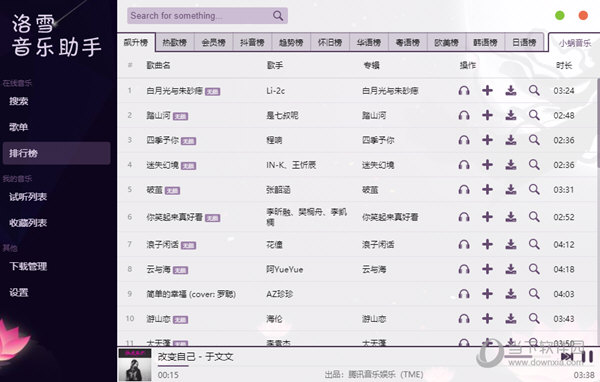Click artist IN-K、王忻辰
Image resolution: width=600 pixels, height=382 pixels.
[291, 165]
